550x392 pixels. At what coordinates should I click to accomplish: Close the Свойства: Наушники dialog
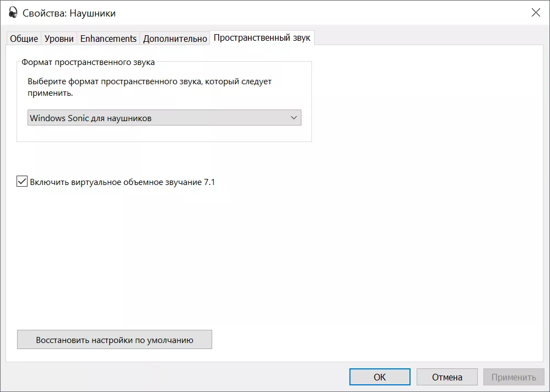coord(535,12)
